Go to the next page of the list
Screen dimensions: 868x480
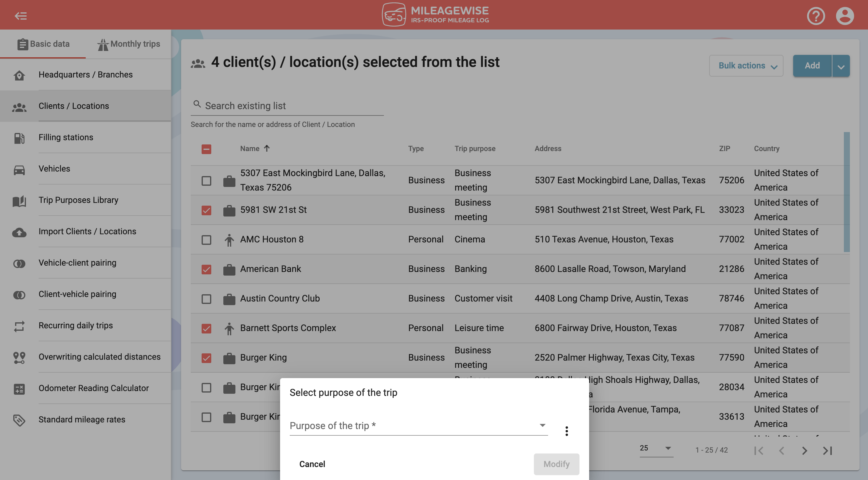pos(804,450)
